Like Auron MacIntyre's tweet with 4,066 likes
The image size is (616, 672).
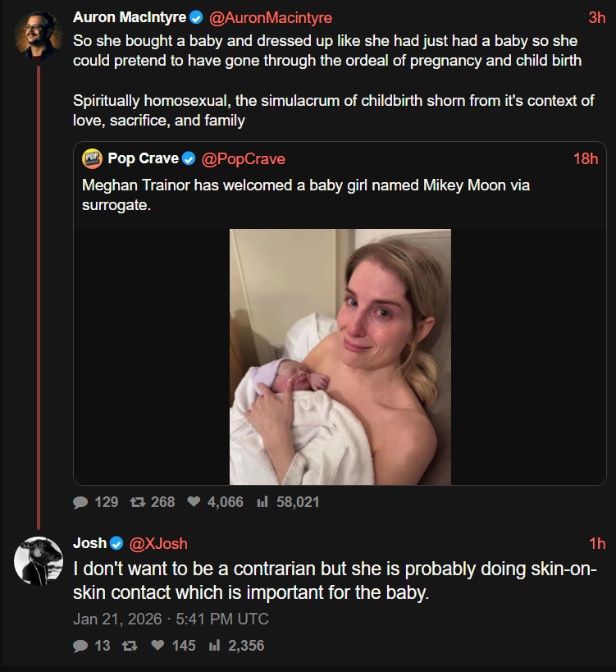pyautogui.click(x=194, y=502)
